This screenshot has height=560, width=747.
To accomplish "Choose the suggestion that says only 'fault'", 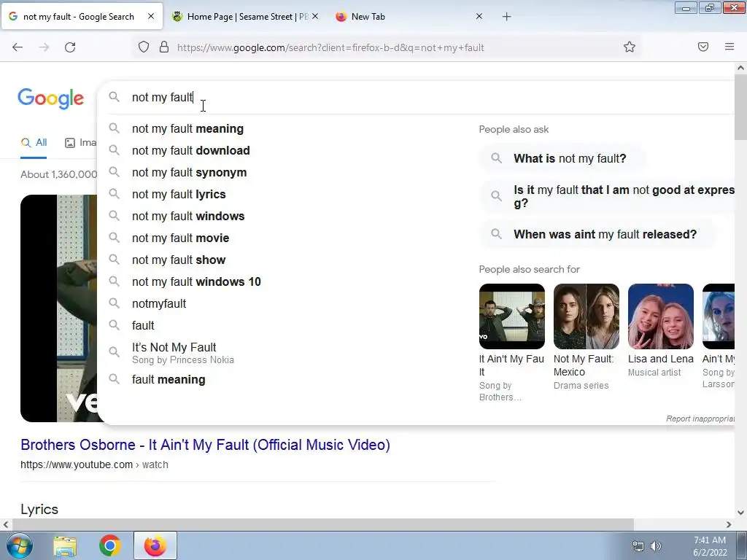I will coord(143,326).
